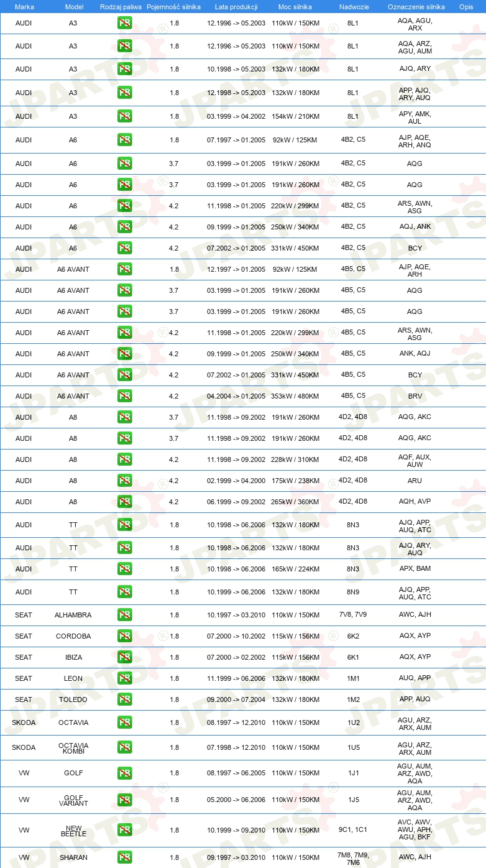
Task: Click the petrol icon in the A3 AJQ, ARY row
Action: click(x=124, y=69)
